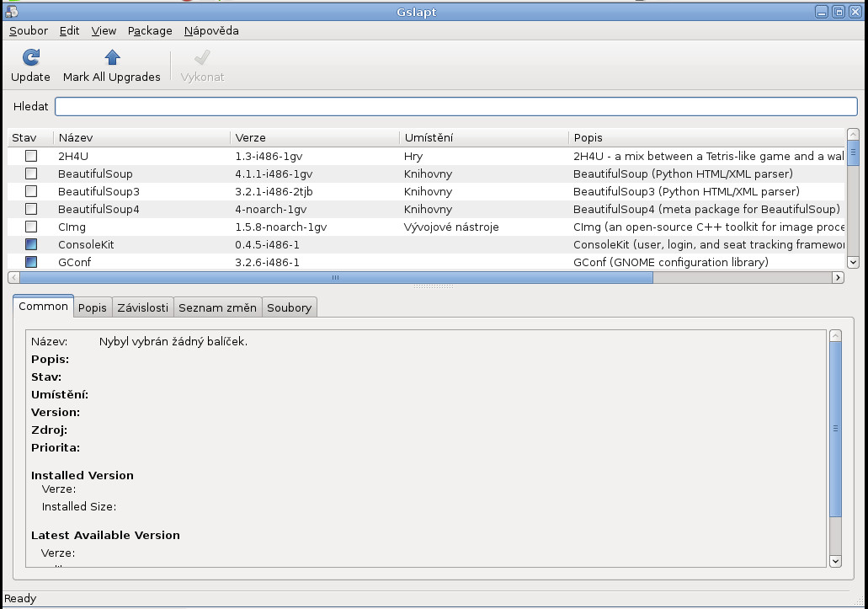Image resolution: width=868 pixels, height=609 pixels.
Task: Select the CImg package name
Action: [x=72, y=227]
